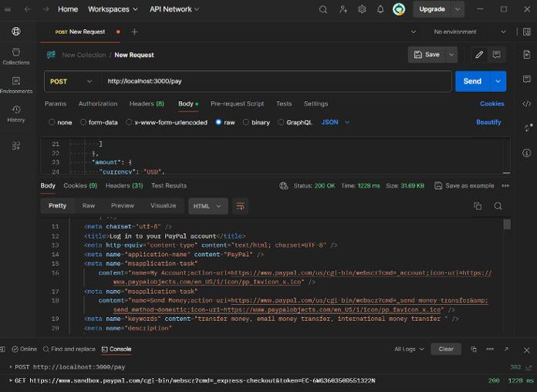
Task: Open the notifications bell
Action: (x=380, y=9)
